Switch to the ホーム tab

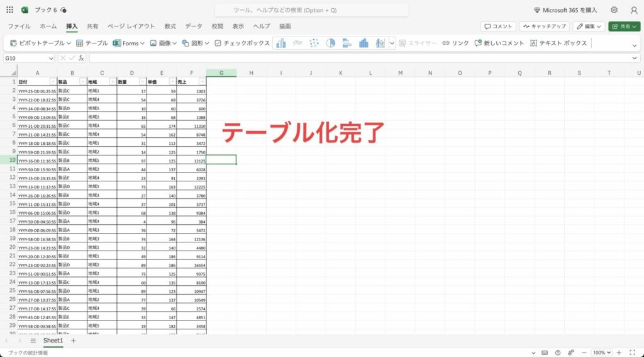point(48,26)
